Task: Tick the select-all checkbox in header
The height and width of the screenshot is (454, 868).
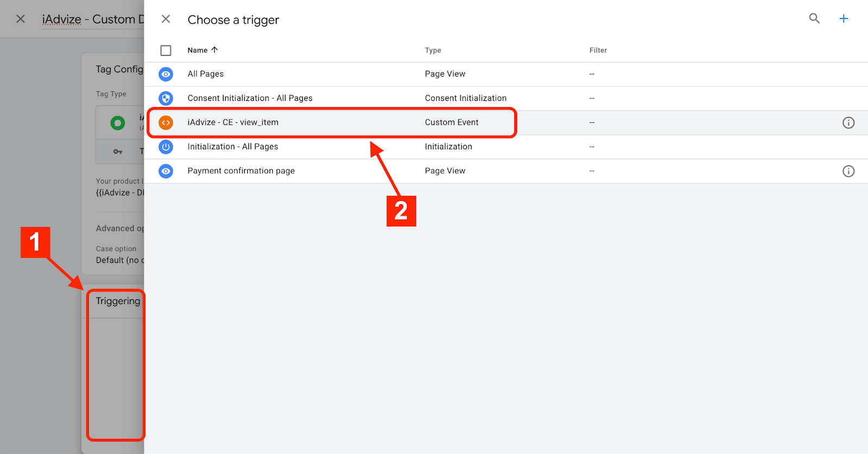Action: pyautogui.click(x=166, y=51)
